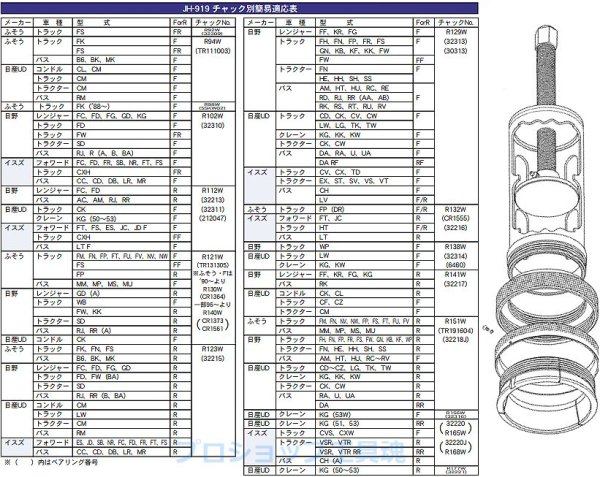Viewport: 600px width, 477px height.
Task: Click the R151W check number
Action: click(455, 320)
